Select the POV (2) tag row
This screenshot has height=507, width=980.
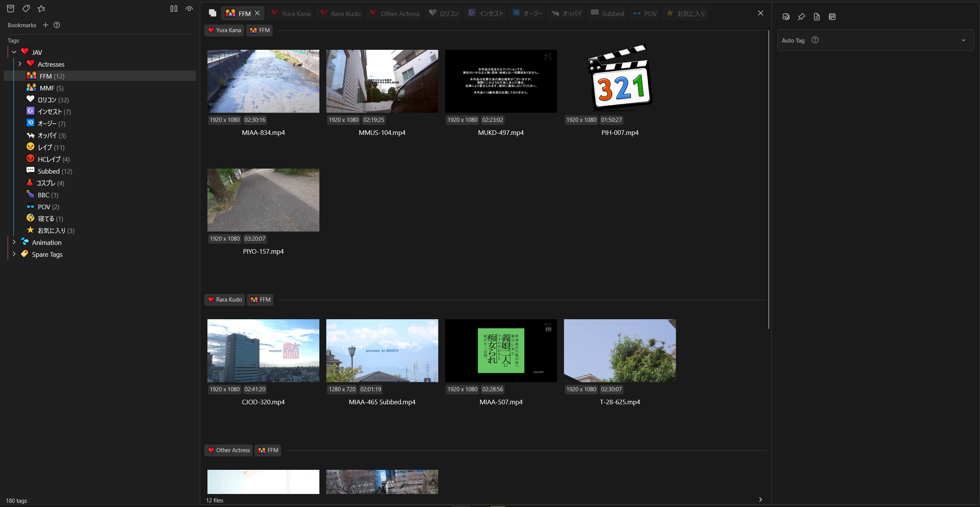[x=100, y=207]
